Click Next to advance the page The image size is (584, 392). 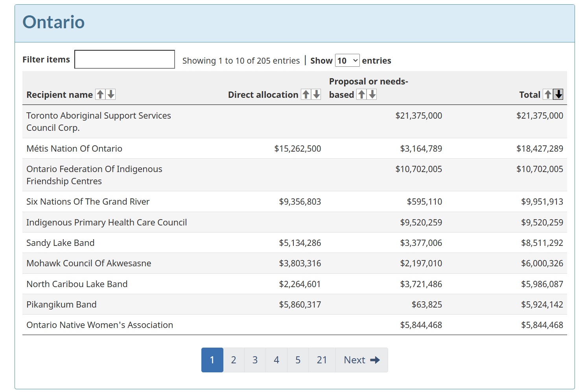[362, 360]
